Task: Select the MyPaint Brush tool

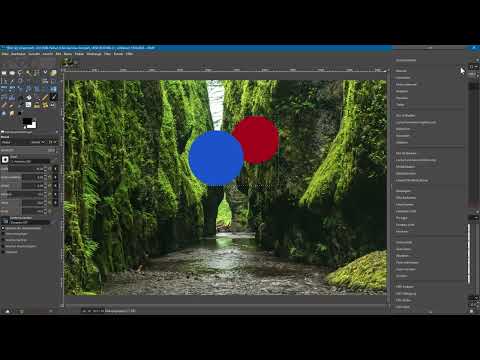Action: click(28, 105)
